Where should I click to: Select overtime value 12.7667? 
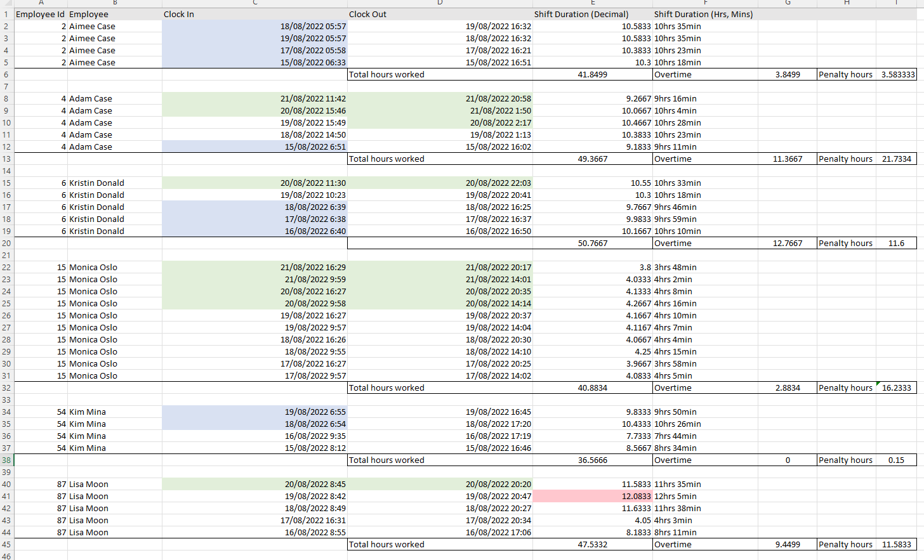pos(787,243)
